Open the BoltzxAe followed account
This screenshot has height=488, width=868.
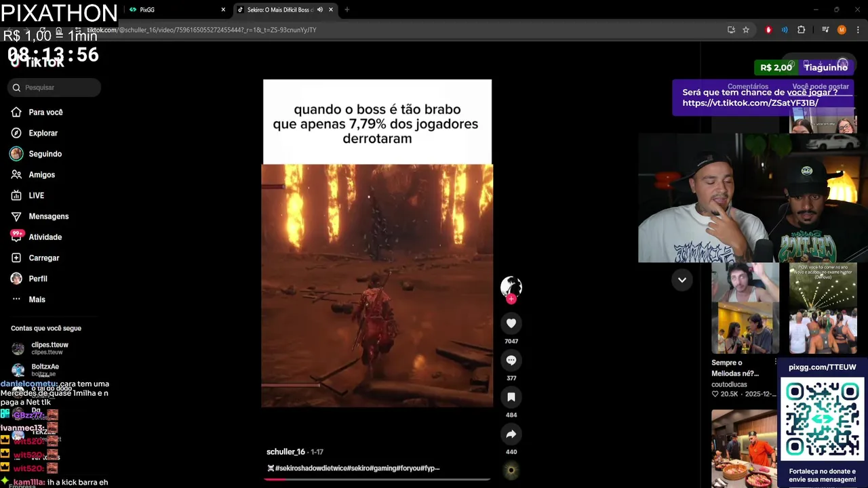[x=45, y=369]
